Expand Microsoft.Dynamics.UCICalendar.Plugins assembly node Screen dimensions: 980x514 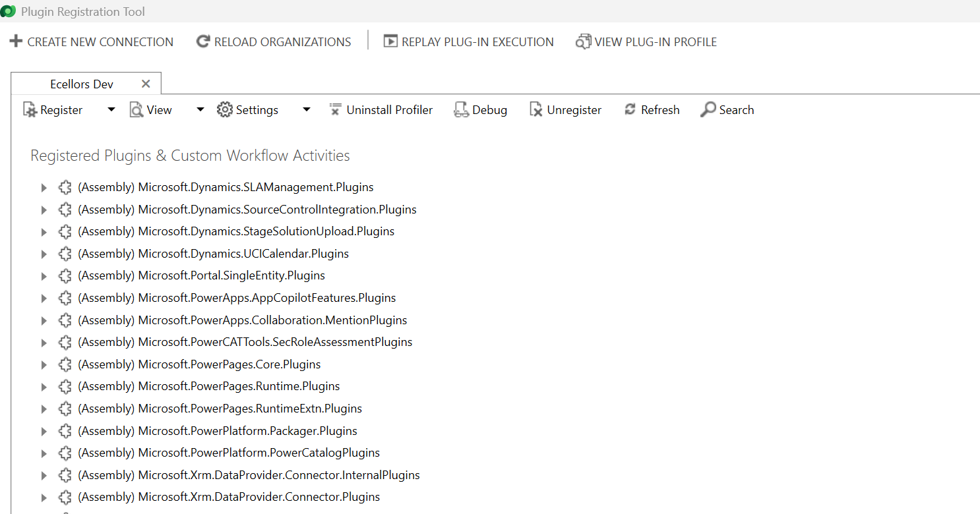44,254
